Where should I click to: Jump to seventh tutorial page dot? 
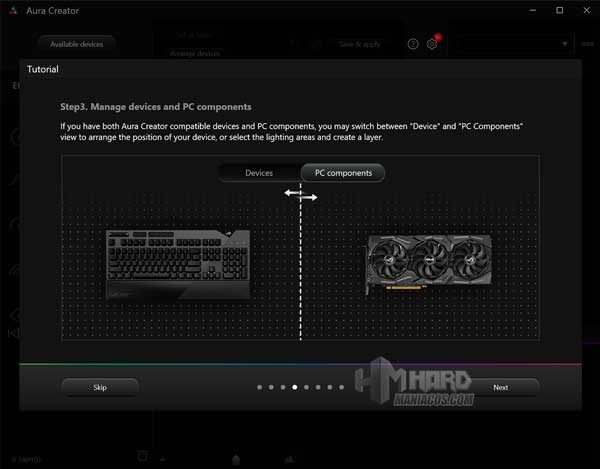[x=329, y=387]
